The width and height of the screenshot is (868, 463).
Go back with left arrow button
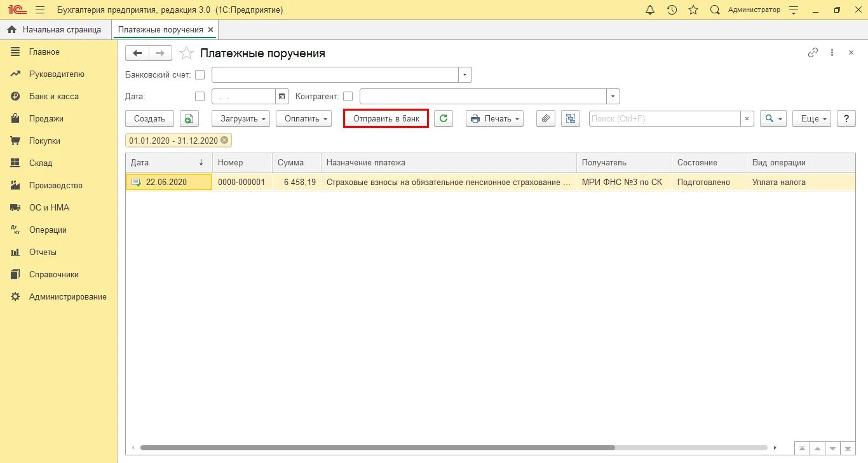pyautogui.click(x=137, y=53)
